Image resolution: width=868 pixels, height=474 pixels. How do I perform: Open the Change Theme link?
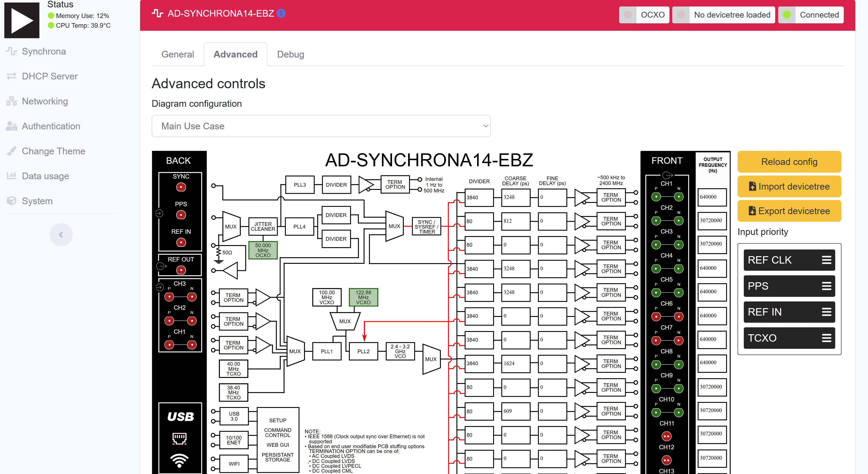click(53, 151)
